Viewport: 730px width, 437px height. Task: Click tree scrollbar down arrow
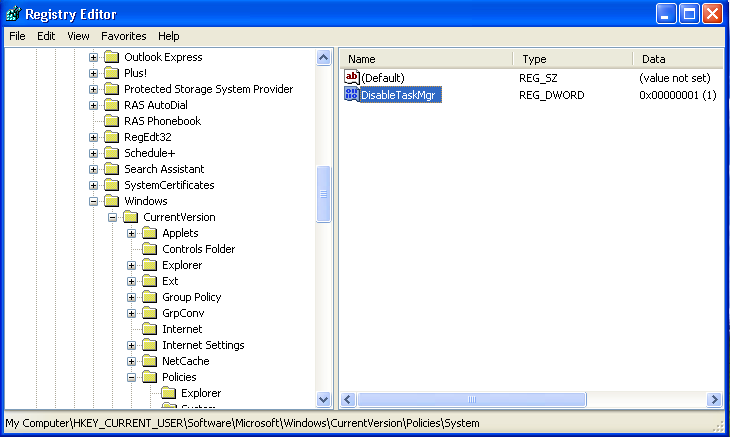point(324,399)
